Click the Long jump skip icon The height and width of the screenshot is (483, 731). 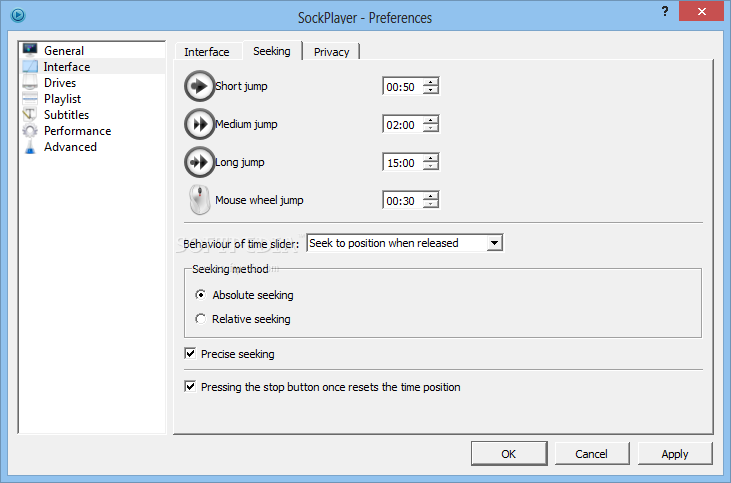[x=199, y=162]
